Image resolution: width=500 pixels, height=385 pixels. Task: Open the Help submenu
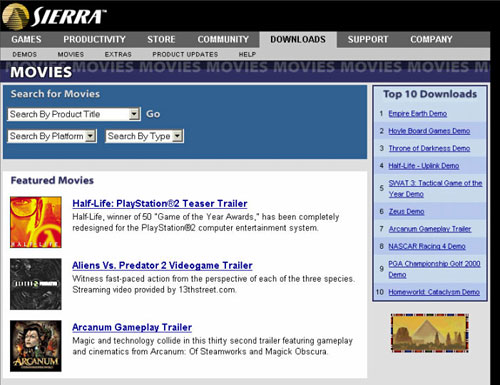[247, 54]
